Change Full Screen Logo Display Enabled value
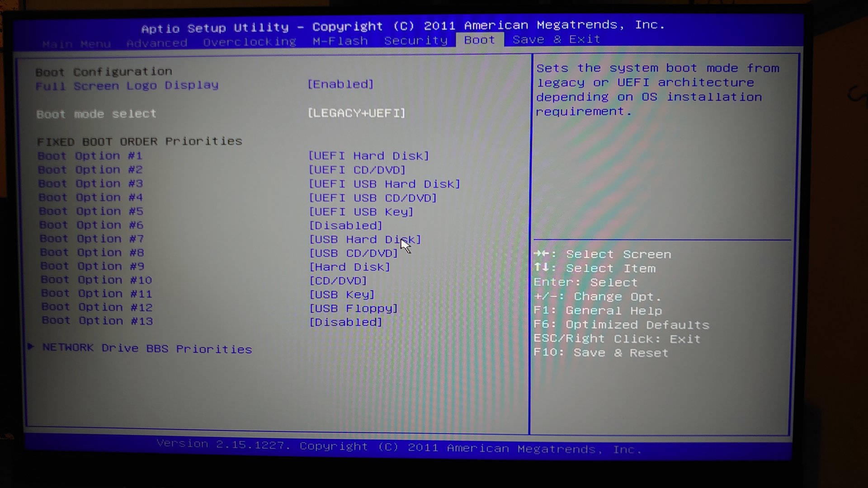Screen dimensions: 868x488 coord(340,84)
